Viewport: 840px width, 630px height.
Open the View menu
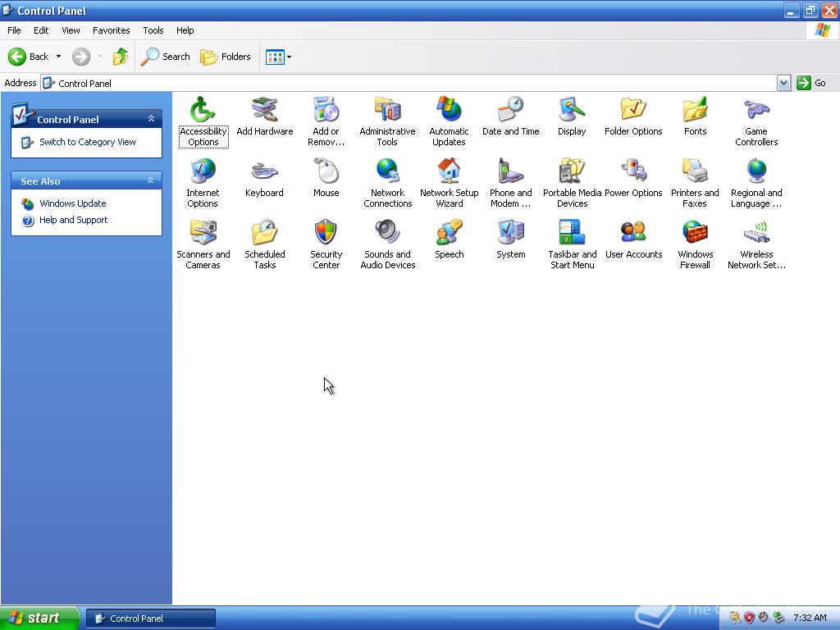[71, 30]
